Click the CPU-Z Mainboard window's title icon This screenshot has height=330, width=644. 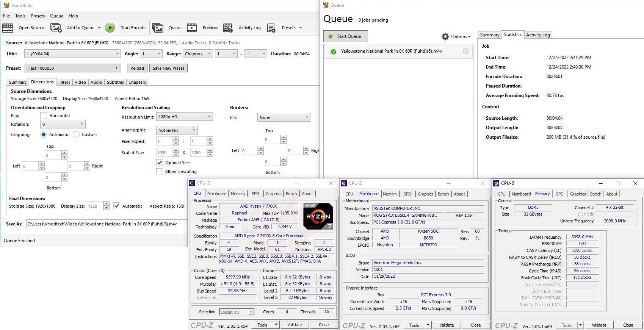(344, 183)
